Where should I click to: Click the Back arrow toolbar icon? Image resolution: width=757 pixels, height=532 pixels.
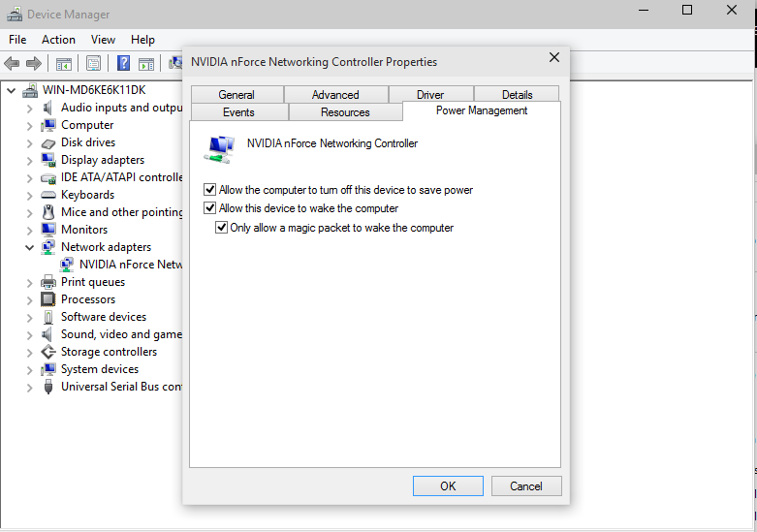(12, 63)
